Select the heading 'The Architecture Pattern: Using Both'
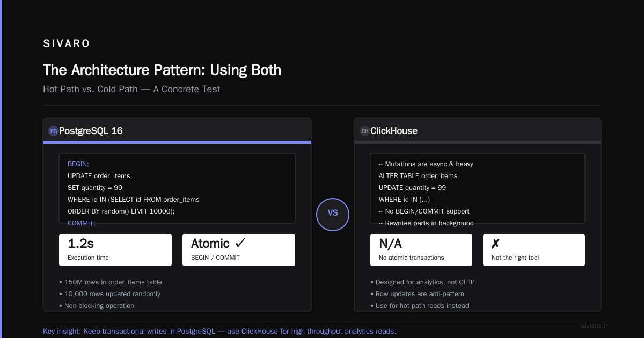This screenshot has width=644, height=338. [x=162, y=70]
